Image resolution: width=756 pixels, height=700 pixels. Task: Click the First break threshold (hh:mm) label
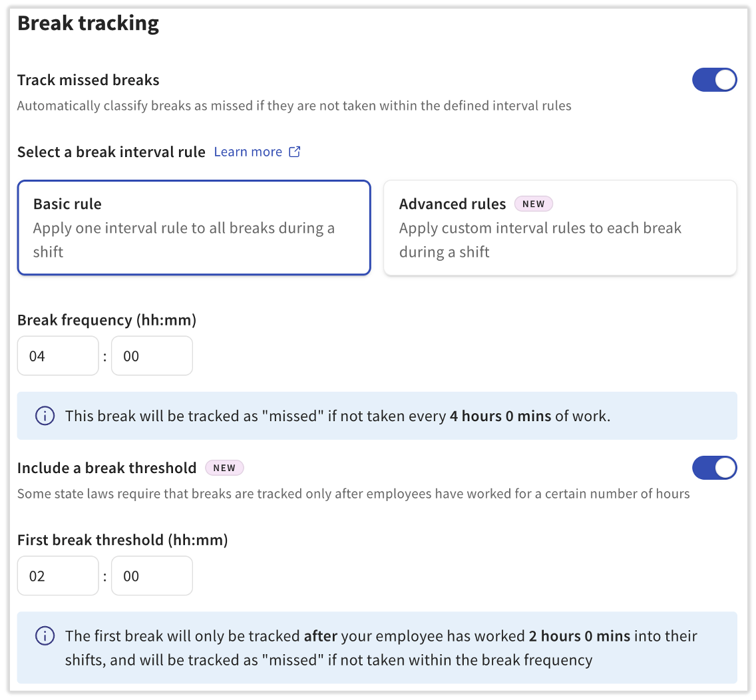point(122,540)
